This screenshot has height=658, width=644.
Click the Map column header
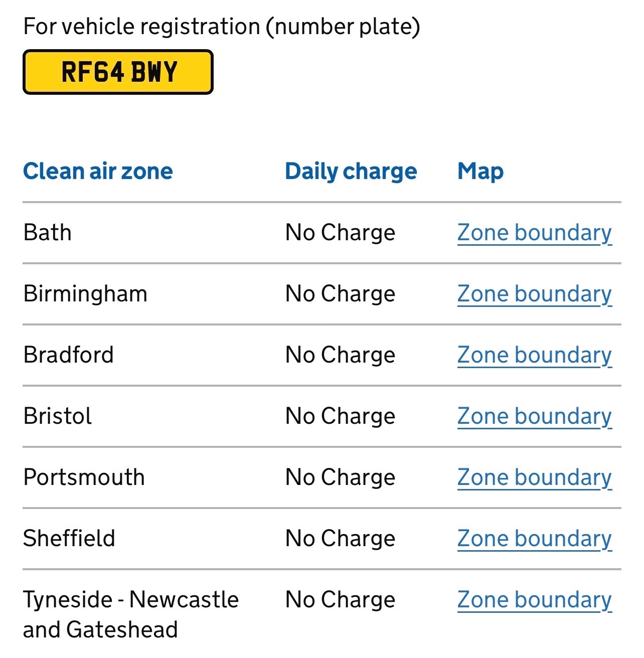(480, 171)
